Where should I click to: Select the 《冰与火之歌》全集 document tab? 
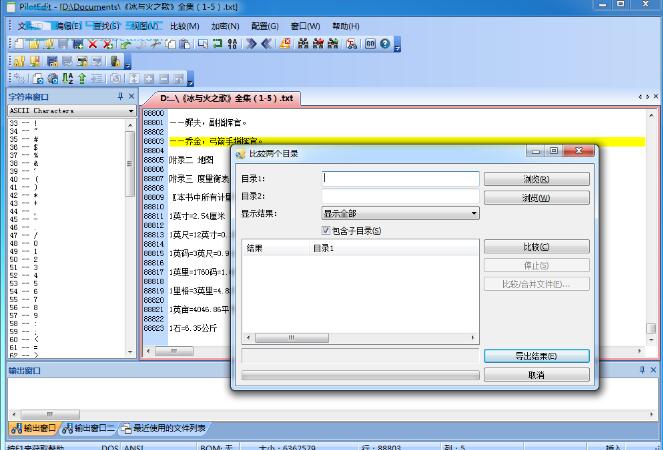click(226, 98)
